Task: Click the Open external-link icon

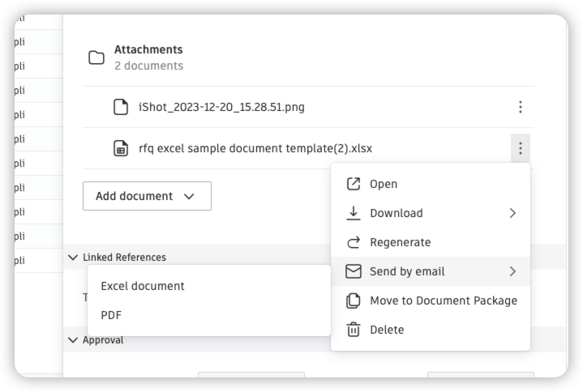Action: click(354, 184)
